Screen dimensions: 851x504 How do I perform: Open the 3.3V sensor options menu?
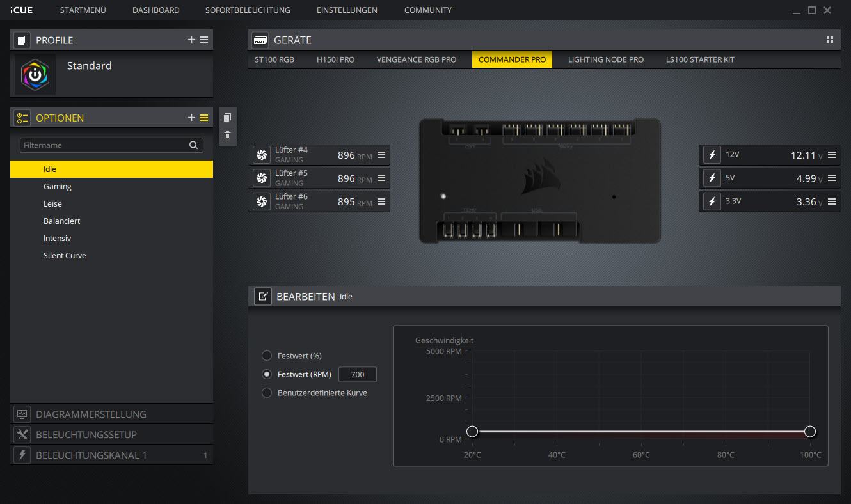[x=832, y=201]
